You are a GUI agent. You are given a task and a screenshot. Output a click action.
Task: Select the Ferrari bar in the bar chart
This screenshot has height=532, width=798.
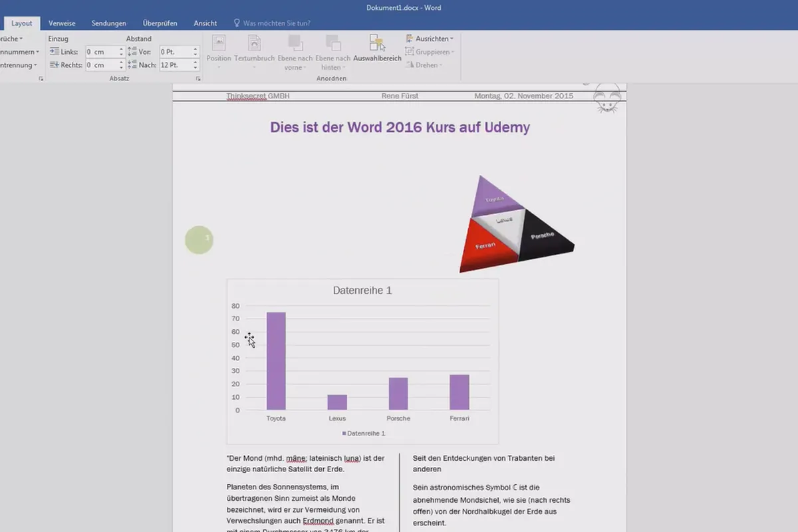460,392
